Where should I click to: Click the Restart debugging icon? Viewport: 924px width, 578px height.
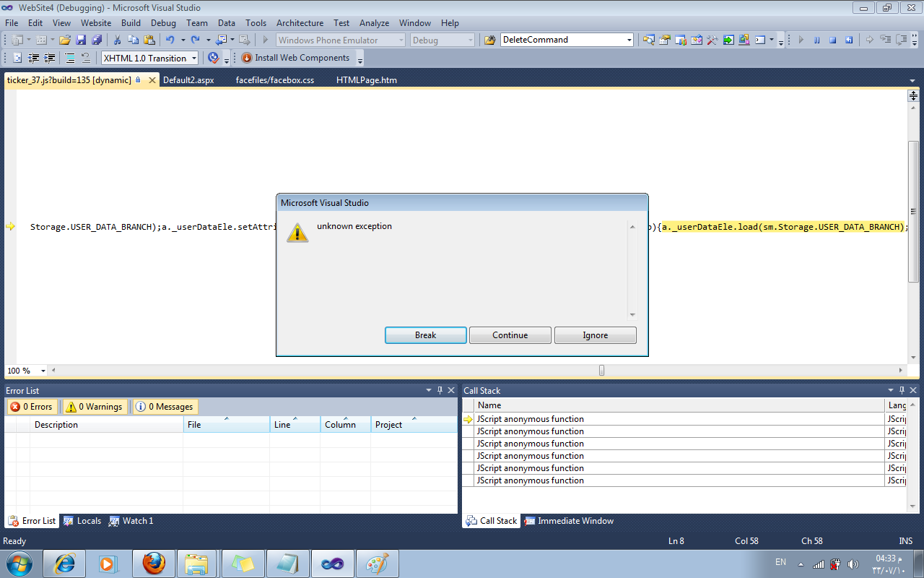[849, 40]
